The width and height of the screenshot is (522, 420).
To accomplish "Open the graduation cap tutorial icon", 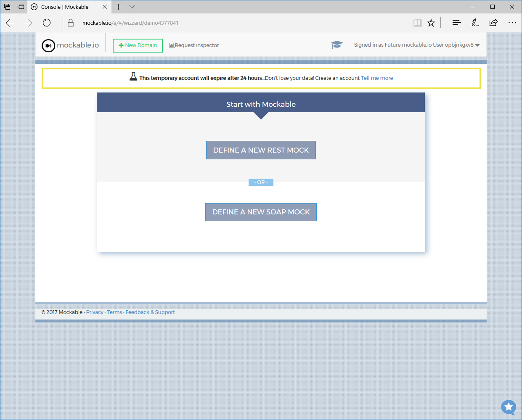I will [337, 45].
